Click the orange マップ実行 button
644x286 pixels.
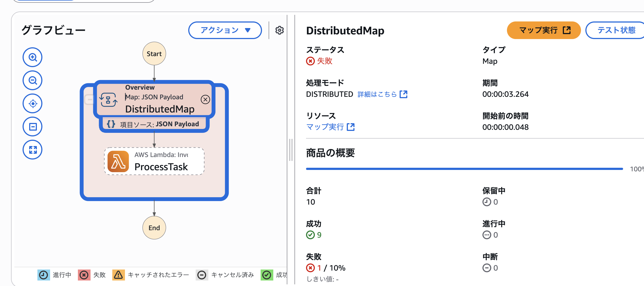(x=544, y=30)
